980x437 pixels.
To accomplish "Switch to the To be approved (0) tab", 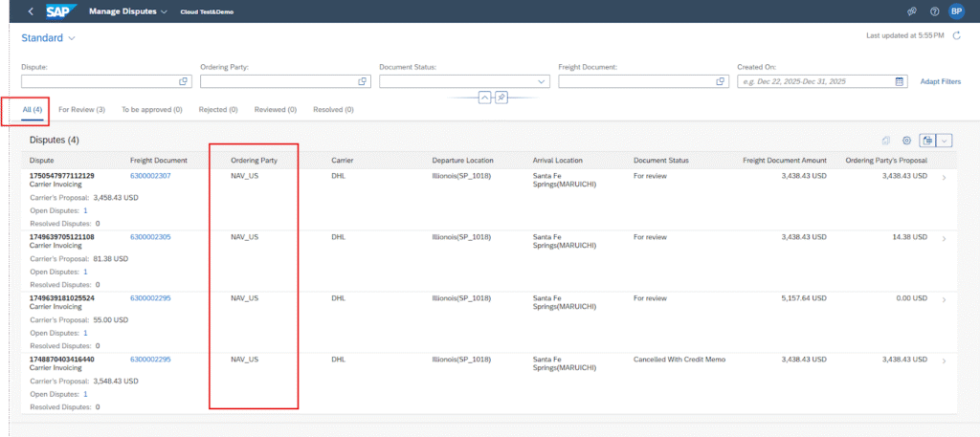I will (152, 109).
